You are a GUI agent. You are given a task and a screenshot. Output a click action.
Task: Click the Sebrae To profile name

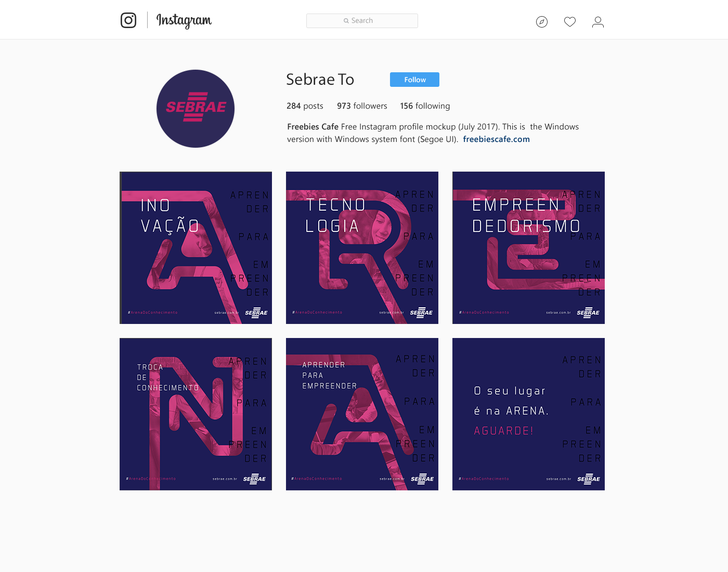point(320,80)
